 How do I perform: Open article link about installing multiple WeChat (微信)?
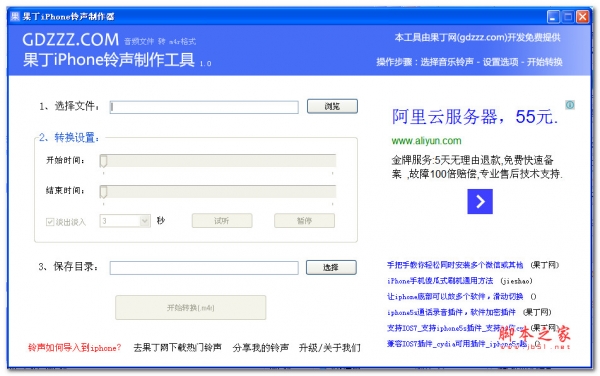455,265
